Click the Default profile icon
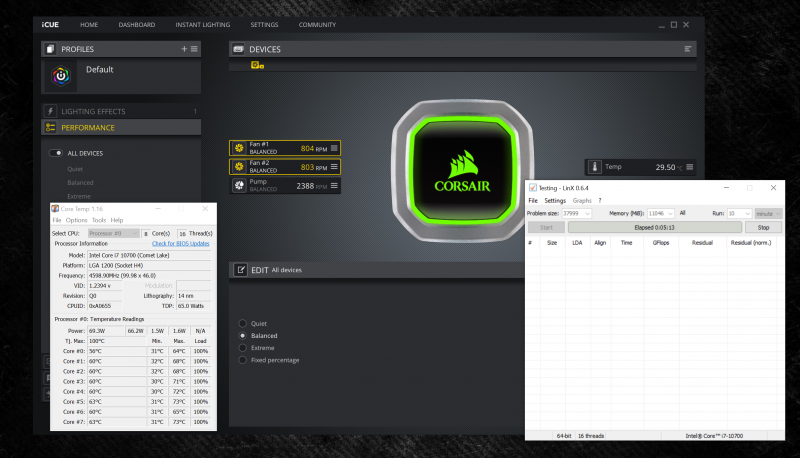800x458 pixels. 61,74
